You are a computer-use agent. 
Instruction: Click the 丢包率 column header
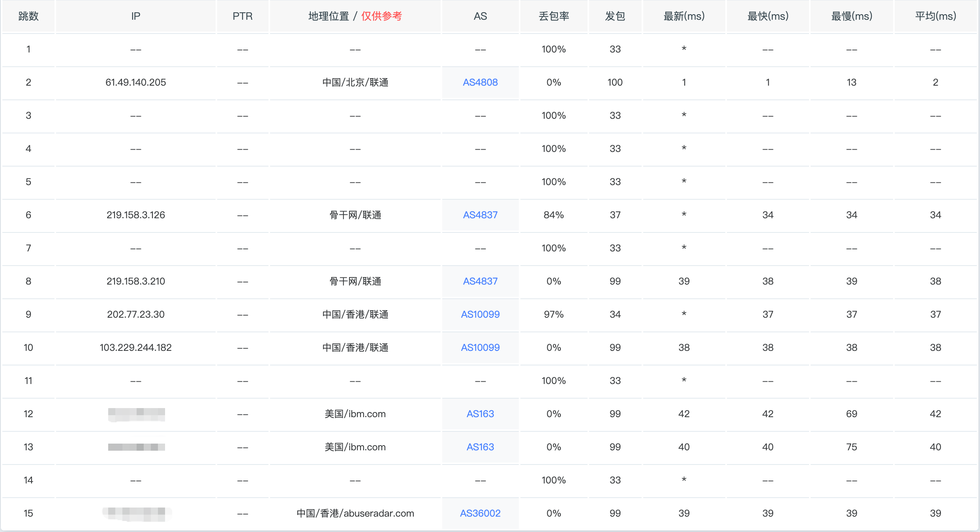[x=554, y=16]
